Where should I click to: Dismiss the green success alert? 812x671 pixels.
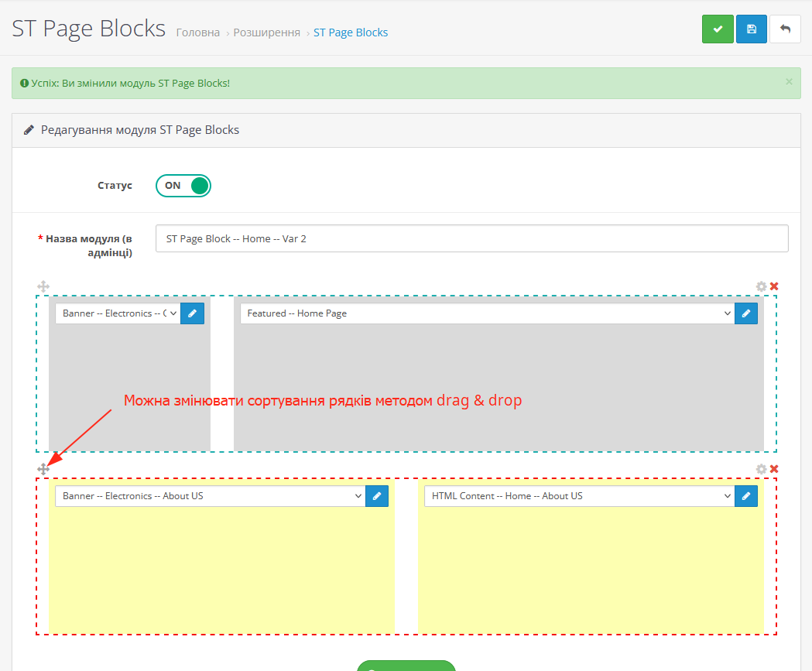(x=789, y=82)
